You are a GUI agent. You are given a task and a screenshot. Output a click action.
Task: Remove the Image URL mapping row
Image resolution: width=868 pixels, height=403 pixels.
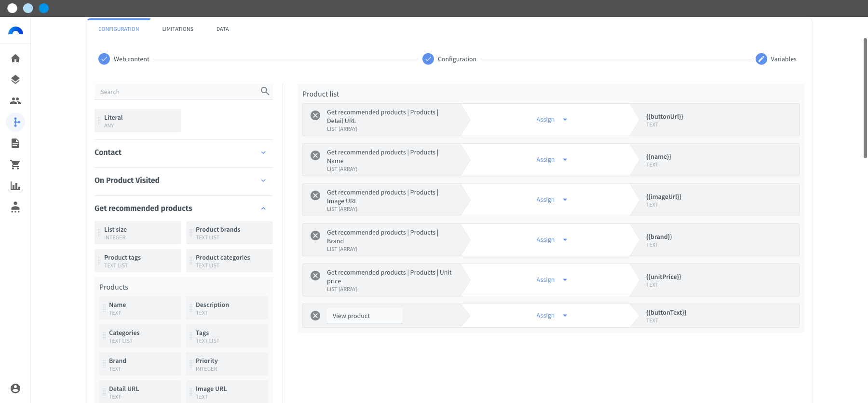(x=315, y=195)
